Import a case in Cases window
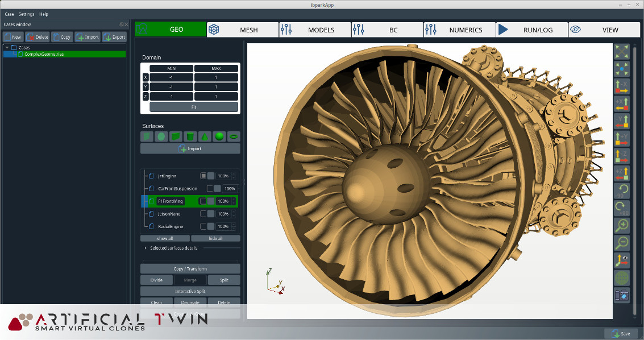Viewport: 644px width, 340px height. click(x=88, y=37)
